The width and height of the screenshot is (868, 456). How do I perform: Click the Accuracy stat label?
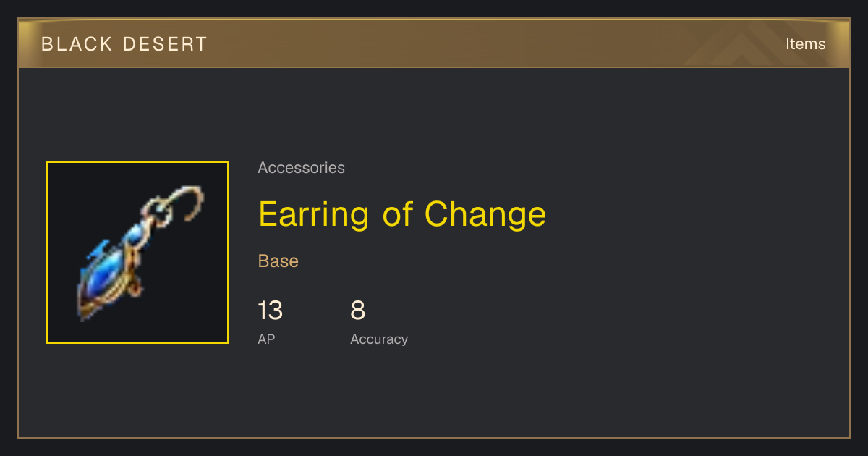pos(379,339)
